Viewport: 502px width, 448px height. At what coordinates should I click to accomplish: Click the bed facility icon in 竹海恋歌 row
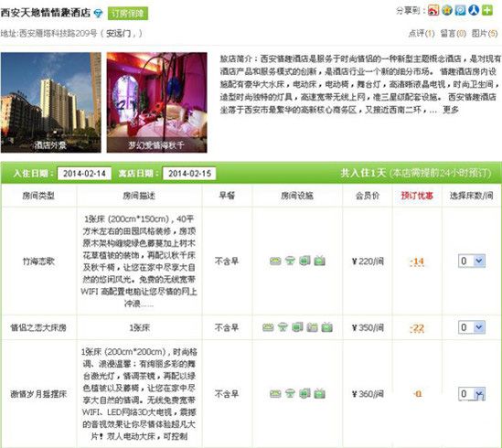(275, 261)
